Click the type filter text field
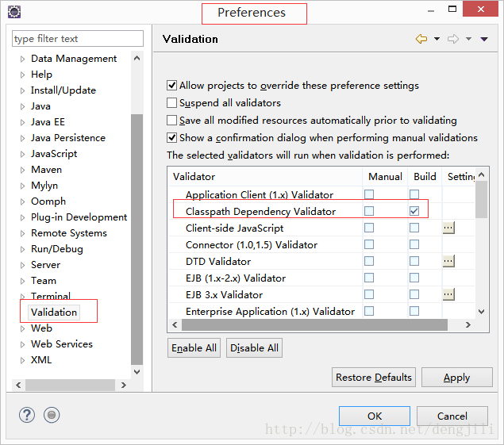This screenshot has height=445, width=504. pos(78,39)
